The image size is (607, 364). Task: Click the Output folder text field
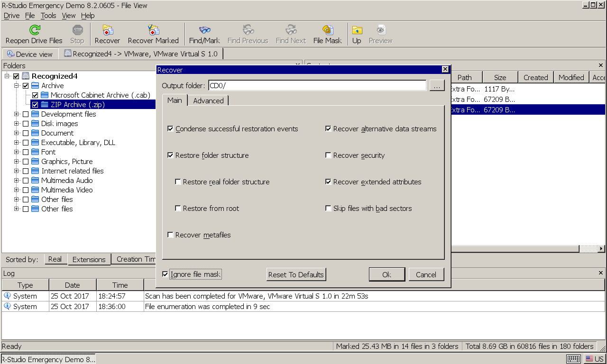click(317, 86)
